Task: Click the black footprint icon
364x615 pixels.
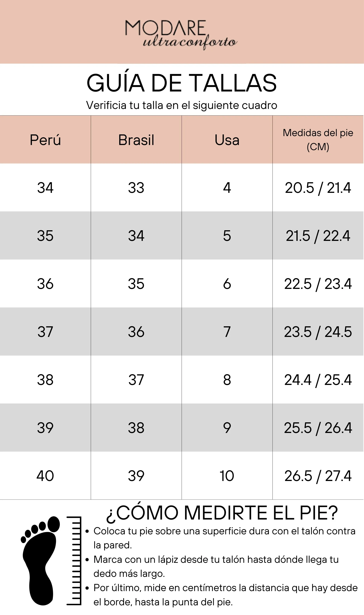Action: pyautogui.click(x=40, y=561)
